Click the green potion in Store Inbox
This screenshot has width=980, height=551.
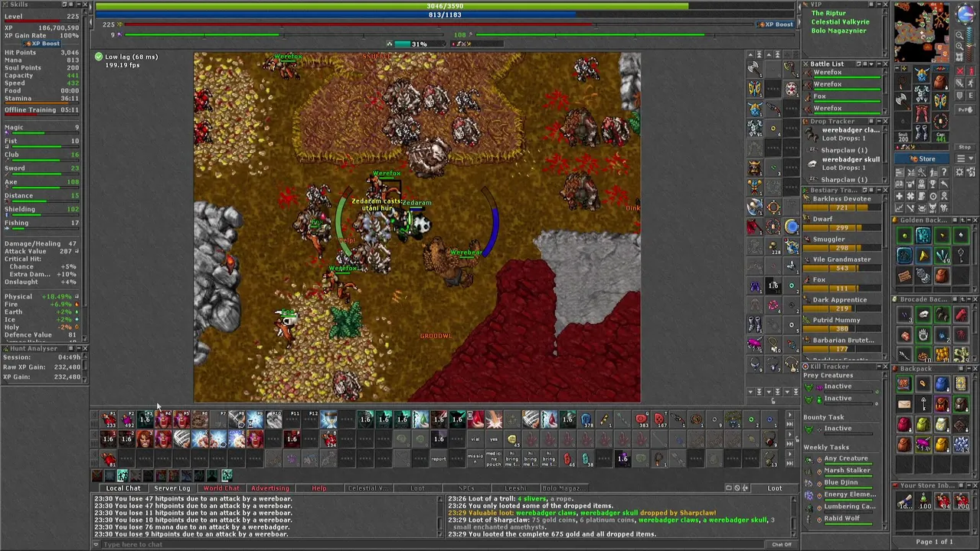(x=923, y=500)
